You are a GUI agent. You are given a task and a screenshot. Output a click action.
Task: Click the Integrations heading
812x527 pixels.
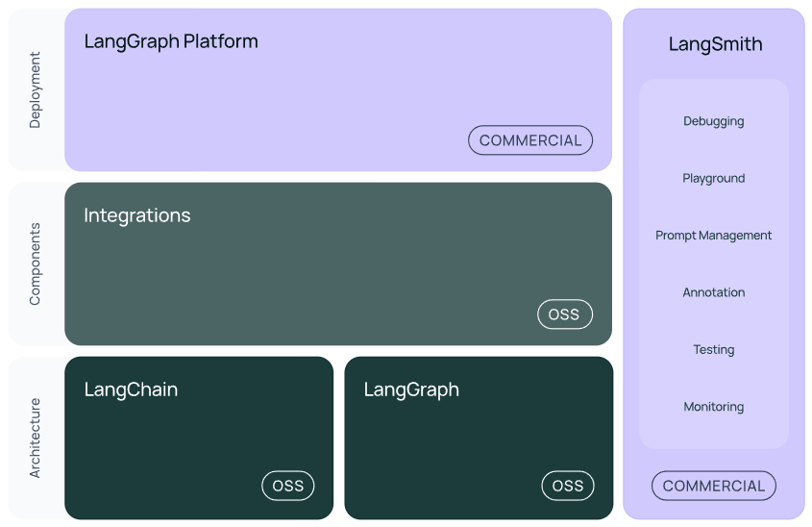click(137, 215)
